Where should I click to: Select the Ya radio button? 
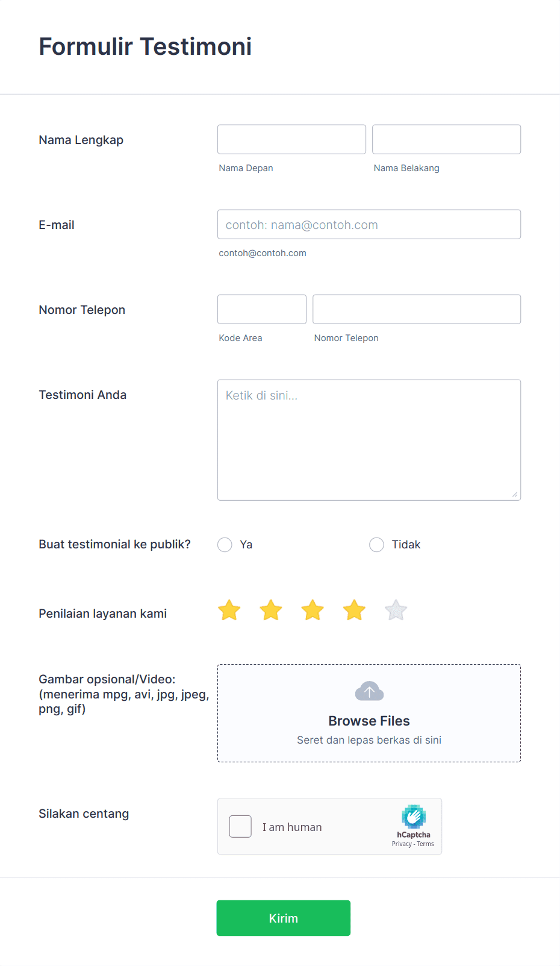click(x=225, y=544)
